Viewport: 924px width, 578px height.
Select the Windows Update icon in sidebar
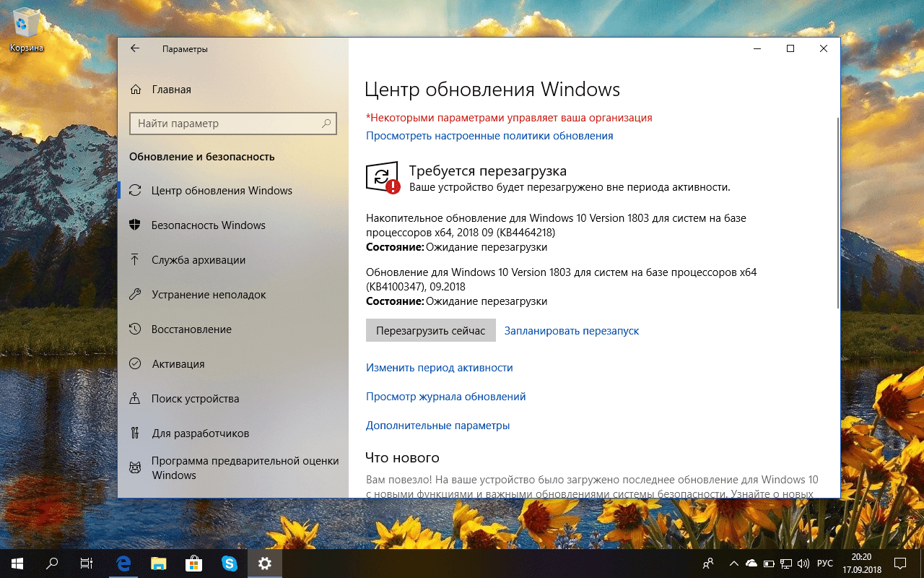coord(136,190)
